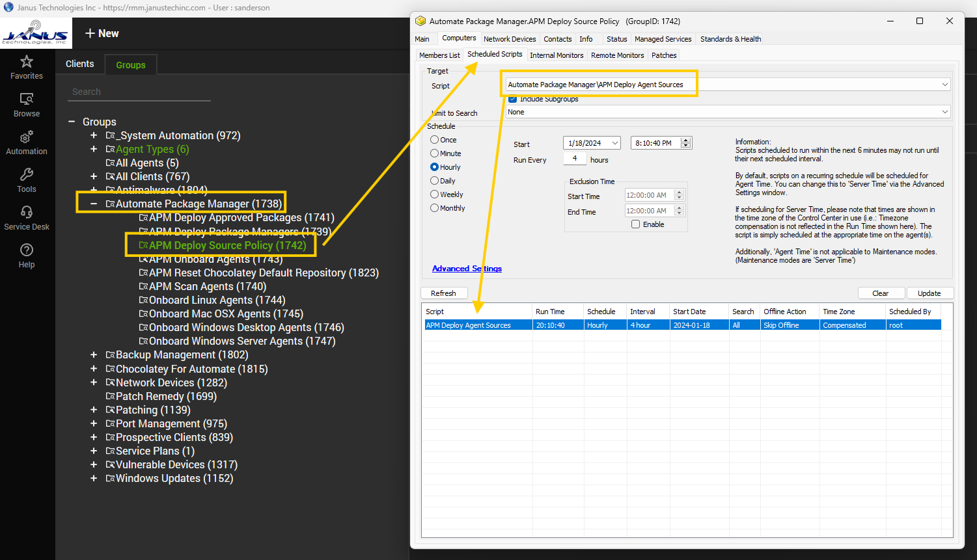Viewport: 977px width, 560px height.
Task: Open the Members List sub-tab
Action: (439, 55)
